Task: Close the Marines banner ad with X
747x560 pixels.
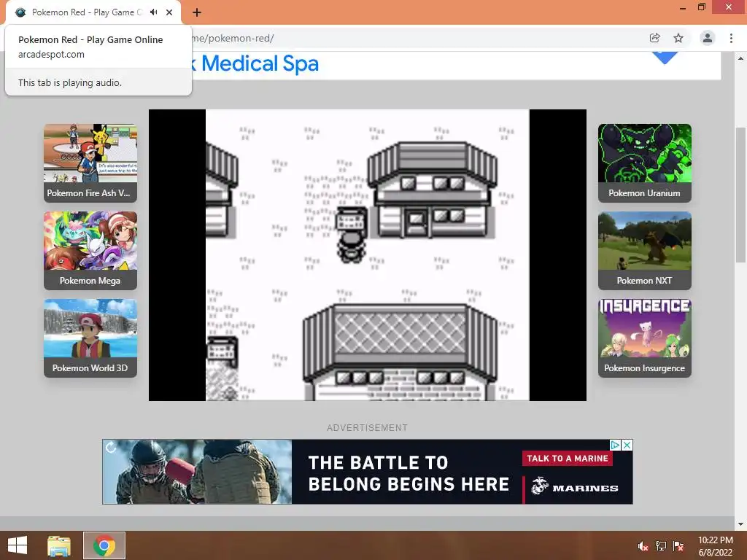Action: [627, 445]
